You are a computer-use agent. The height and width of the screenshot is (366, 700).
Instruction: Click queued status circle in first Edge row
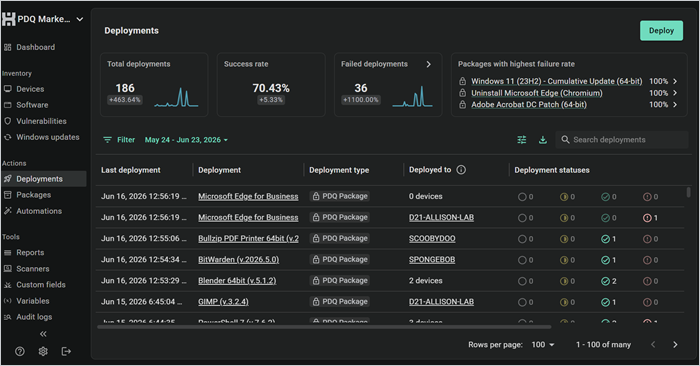click(x=522, y=197)
